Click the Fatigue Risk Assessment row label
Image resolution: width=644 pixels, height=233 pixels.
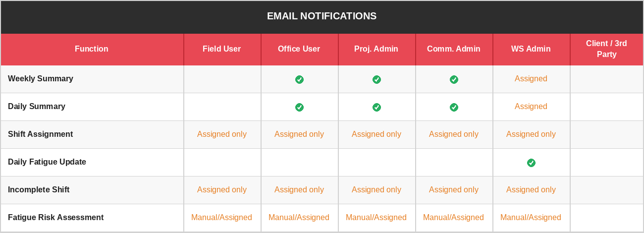pyautogui.click(x=55, y=217)
